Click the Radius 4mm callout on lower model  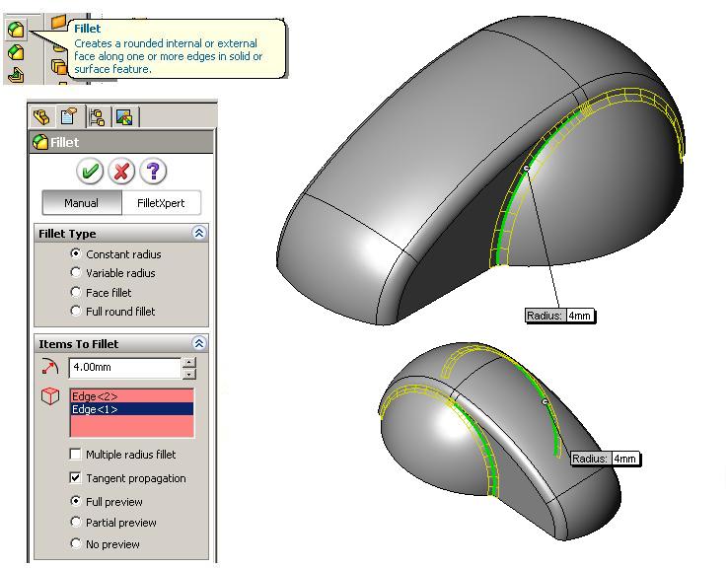pos(606,459)
